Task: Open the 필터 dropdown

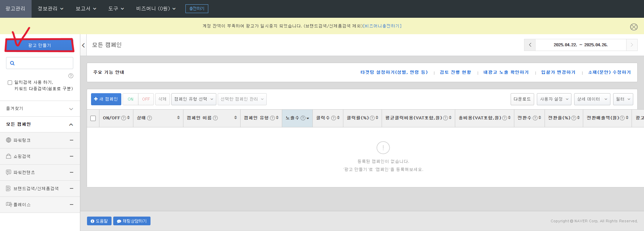Action: tap(623, 99)
